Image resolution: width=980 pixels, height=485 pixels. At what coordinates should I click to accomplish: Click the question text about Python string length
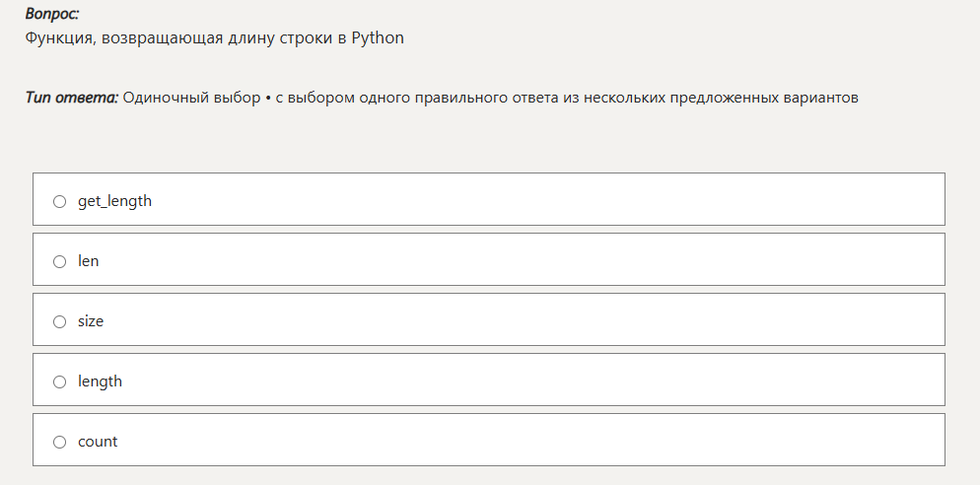[197, 38]
